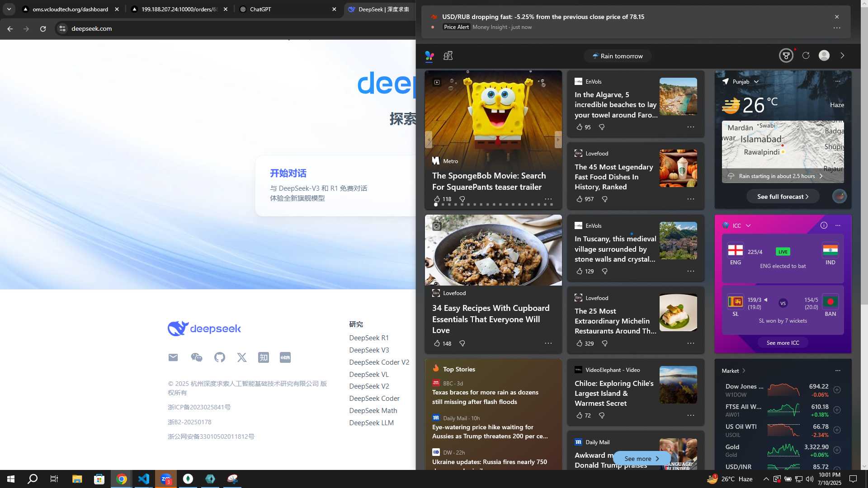Like the Algarve beaches article

(579, 127)
